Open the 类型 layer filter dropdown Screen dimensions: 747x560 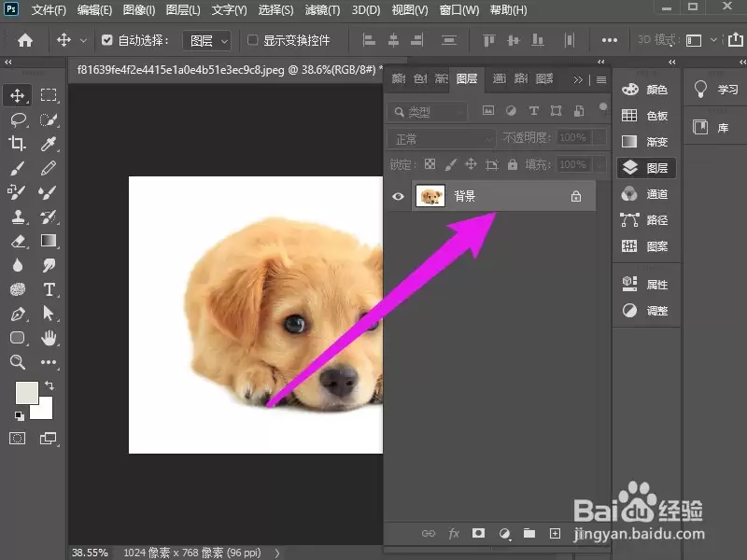point(427,112)
